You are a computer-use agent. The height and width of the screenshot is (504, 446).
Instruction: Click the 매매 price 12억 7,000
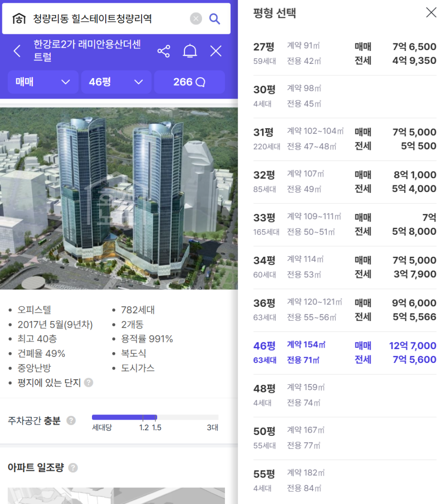[x=413, y=346]
